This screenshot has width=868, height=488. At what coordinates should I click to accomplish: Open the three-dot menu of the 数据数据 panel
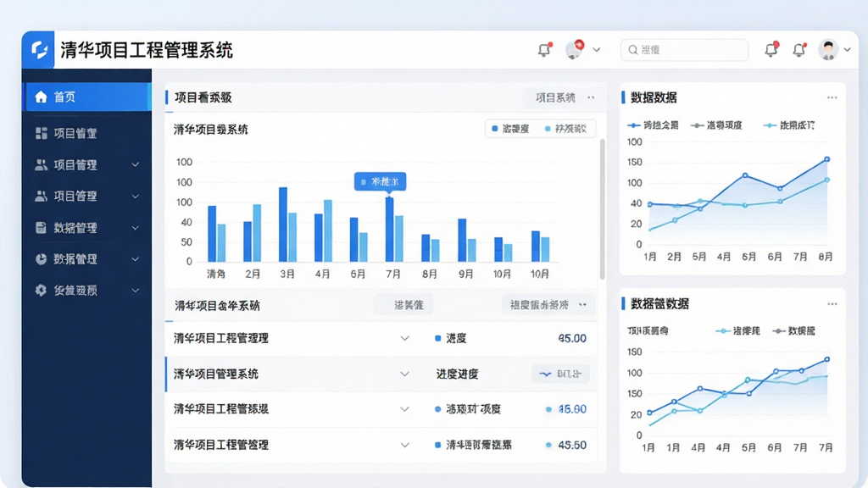832,97
